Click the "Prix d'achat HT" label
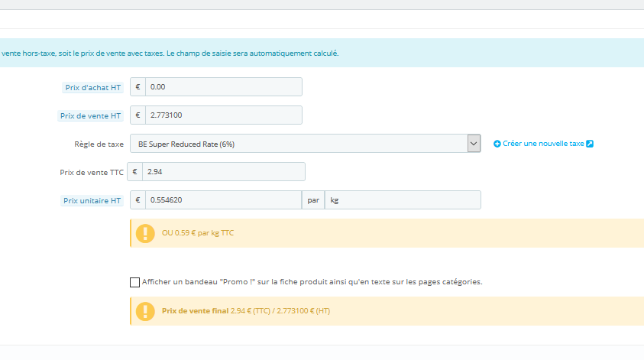 coord(93,87)
